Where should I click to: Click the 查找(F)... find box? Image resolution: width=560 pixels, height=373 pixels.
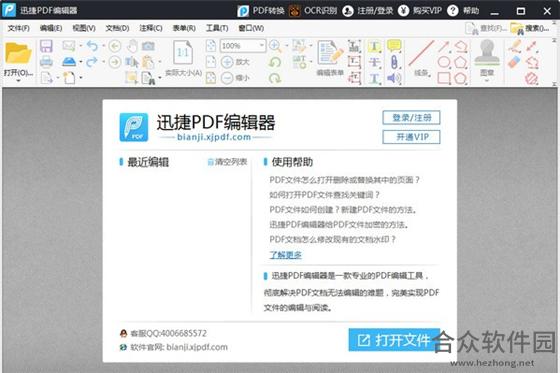[486, 28]
